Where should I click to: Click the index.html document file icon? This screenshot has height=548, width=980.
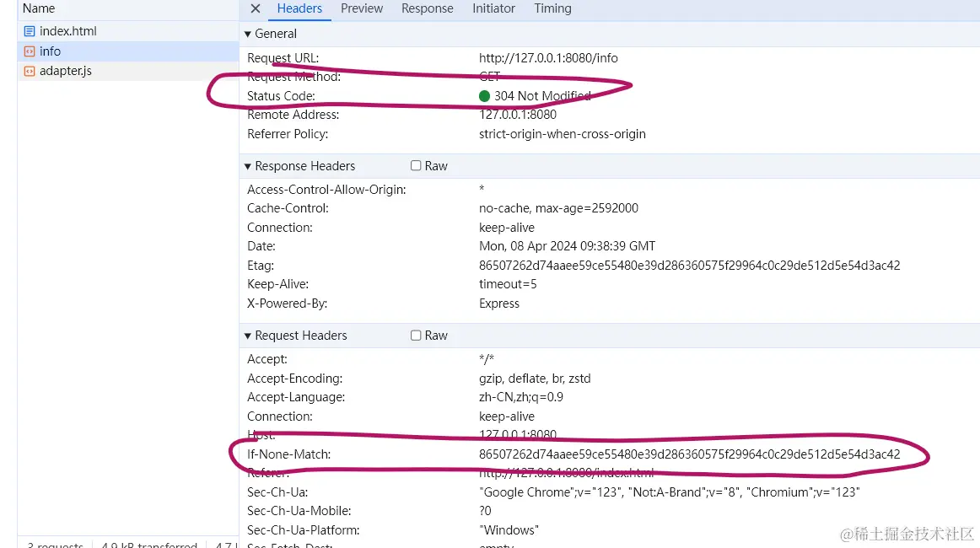tap(30, 31)
